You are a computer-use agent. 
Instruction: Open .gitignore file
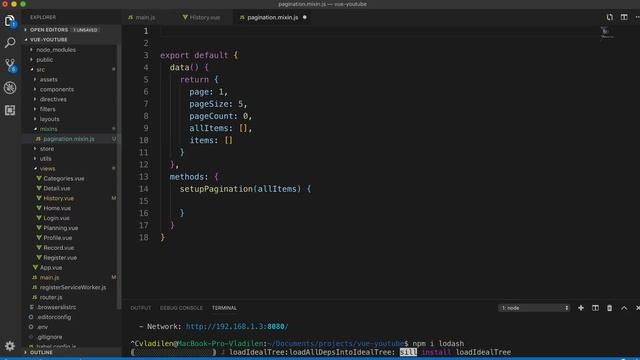[49, 337]
